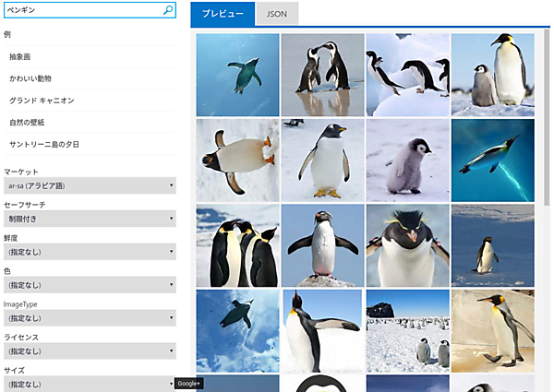This screenshot has height=392, width=554.
Task: Select the プレビュー tab
Action: click(x=223, y=15)
